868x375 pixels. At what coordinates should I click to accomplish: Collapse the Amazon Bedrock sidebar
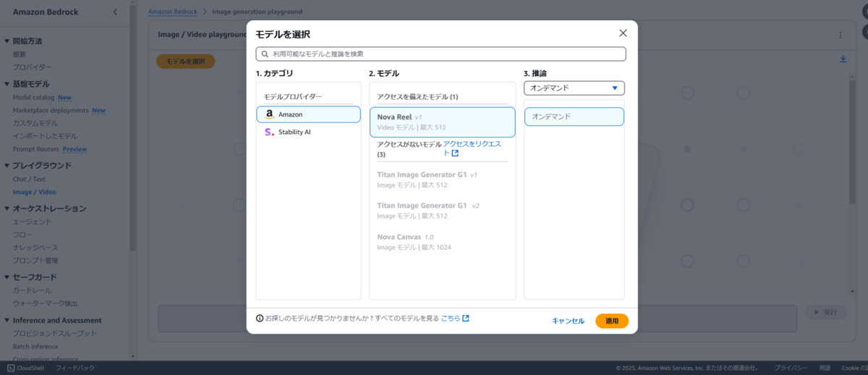(115, 12)
